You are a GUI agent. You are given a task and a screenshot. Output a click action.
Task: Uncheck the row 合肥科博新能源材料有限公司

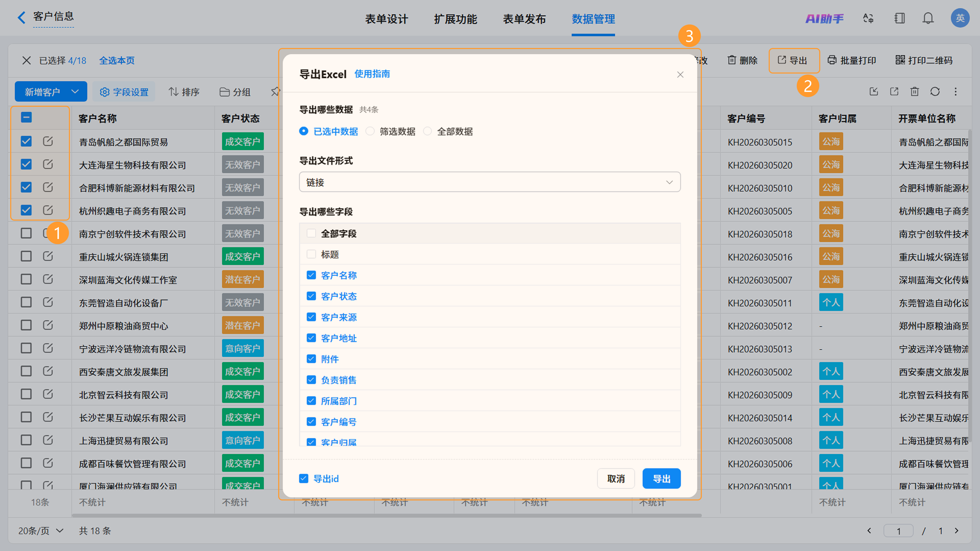[x=26, y=187]
